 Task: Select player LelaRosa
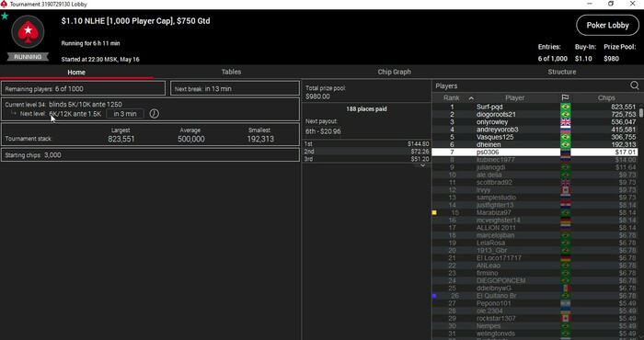[535, 243]
